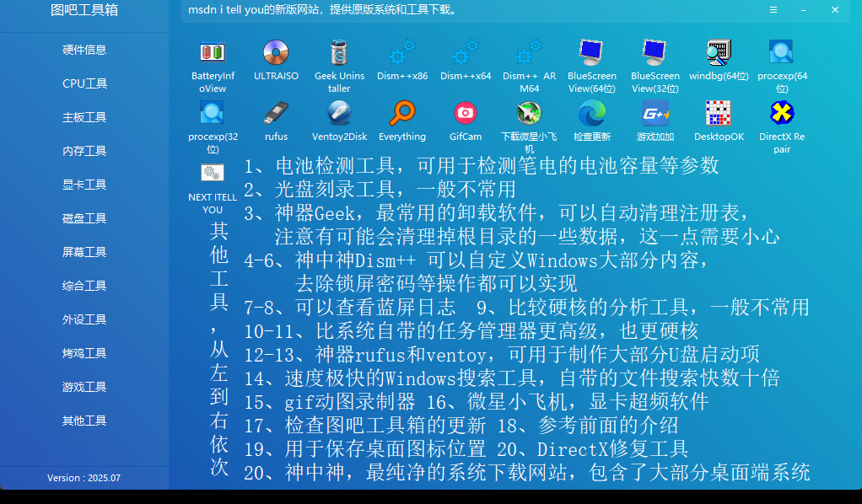862x504 pixels.
Task: Open BlueScreenView (64位)
Action: point(592,53)
